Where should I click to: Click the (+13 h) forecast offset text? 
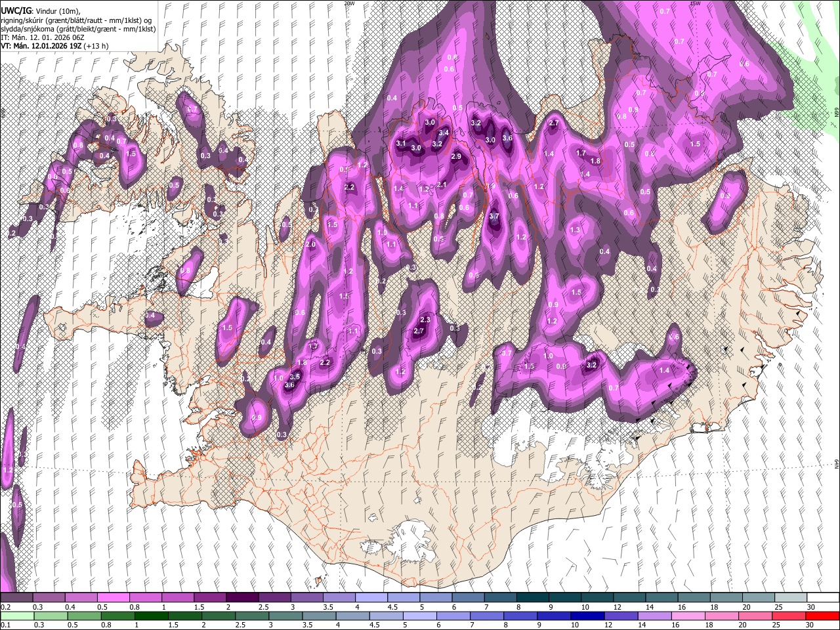point(96,46)
